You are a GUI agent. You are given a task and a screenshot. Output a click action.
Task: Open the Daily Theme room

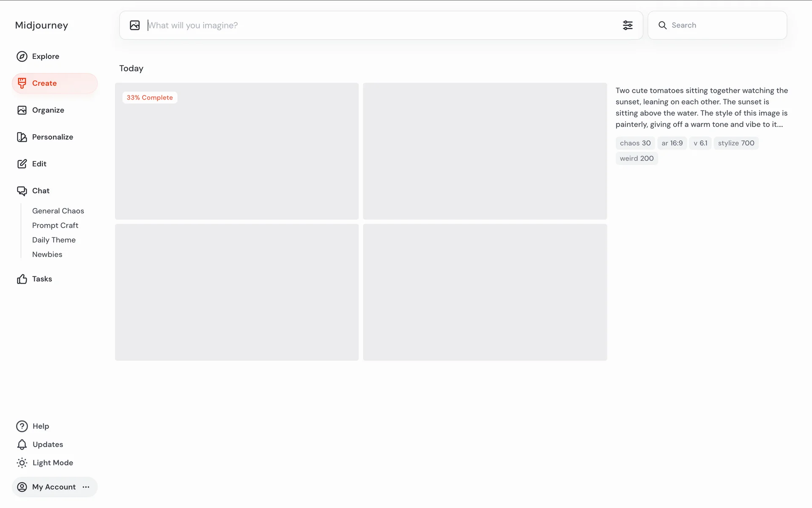(54, 240)
